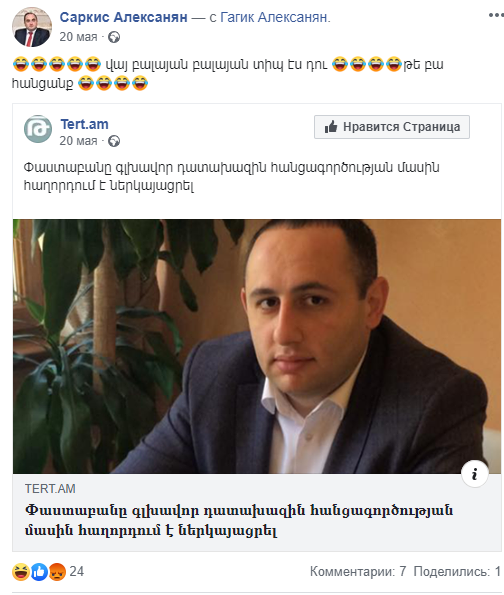Screen dimensions: 504x595
Task: Click the Tert.am round logo avatar
Action: click(x=38, y=129)
